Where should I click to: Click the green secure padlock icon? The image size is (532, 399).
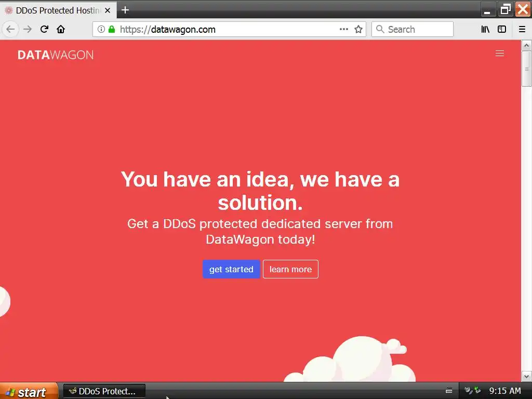point(112,29)
